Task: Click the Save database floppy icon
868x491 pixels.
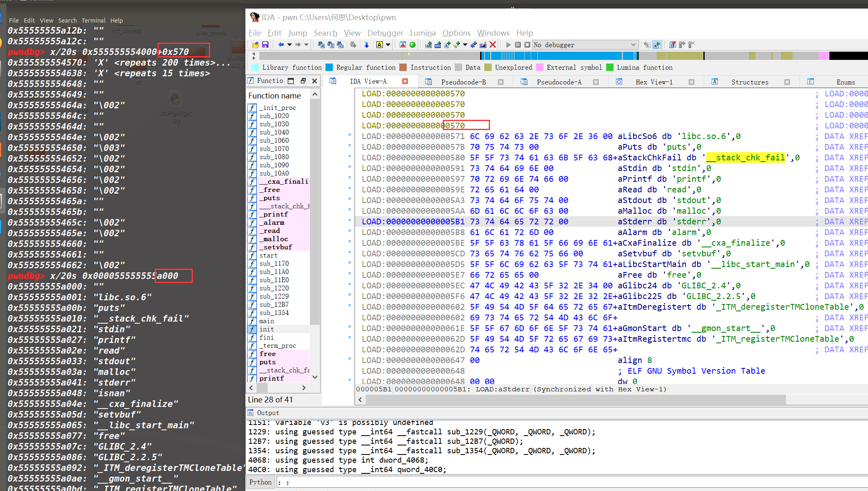Action: click(265, 45)
